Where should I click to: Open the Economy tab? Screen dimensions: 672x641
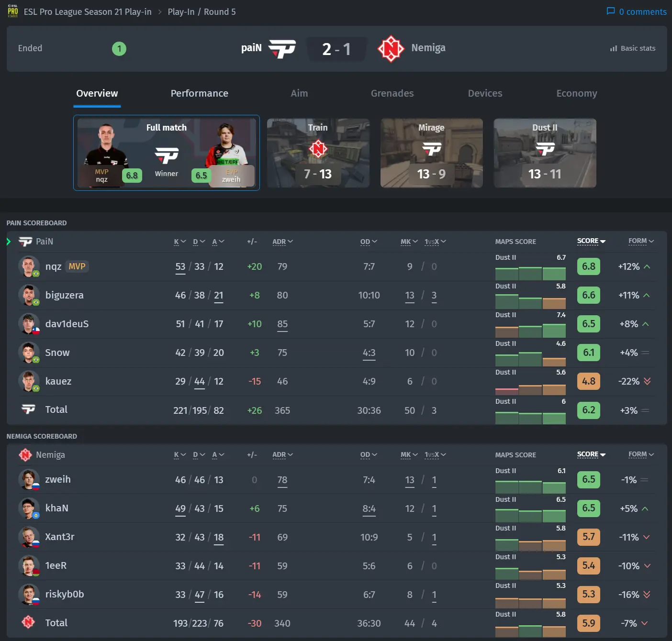577,93
